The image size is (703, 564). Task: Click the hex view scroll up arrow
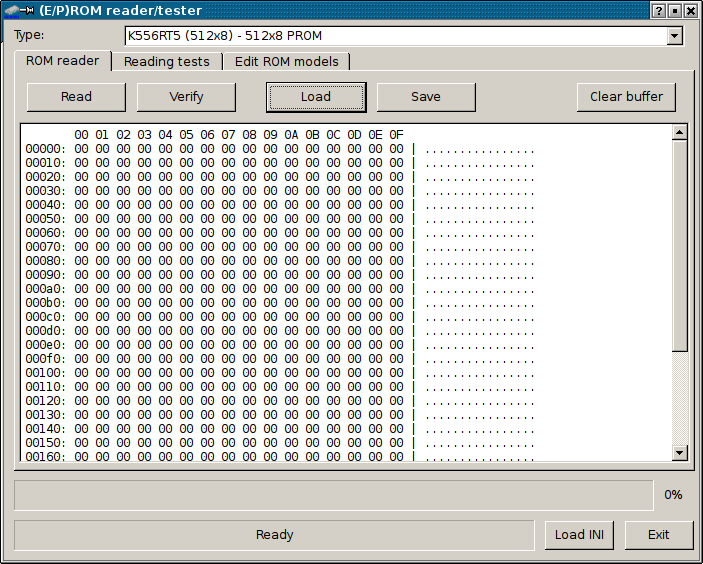coord(680,132)
